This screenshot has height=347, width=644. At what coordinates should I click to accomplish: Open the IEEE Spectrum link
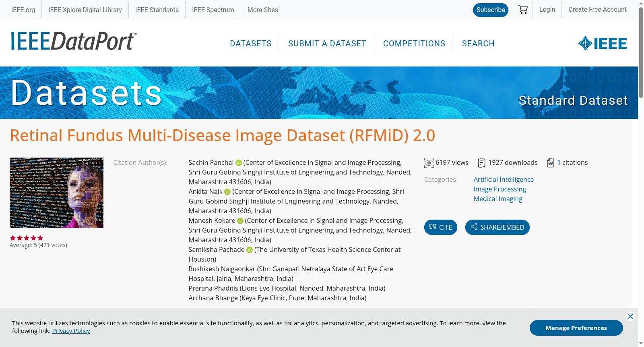click(x=213, y=10)
